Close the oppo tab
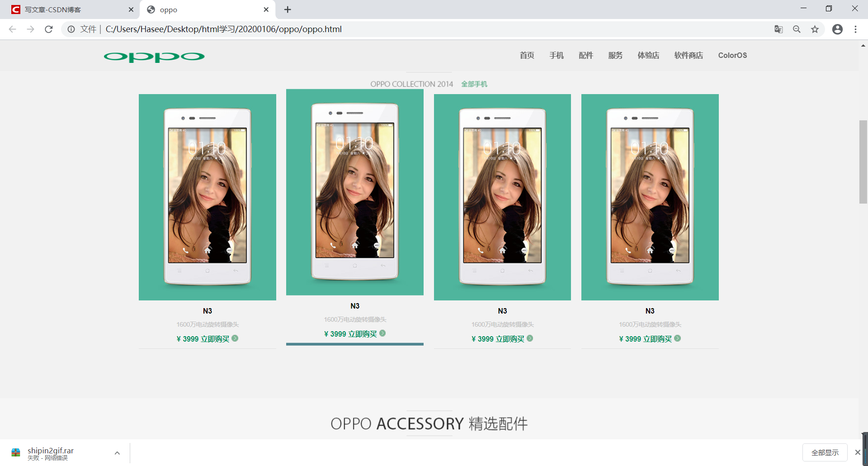 [x=266, y=10]
